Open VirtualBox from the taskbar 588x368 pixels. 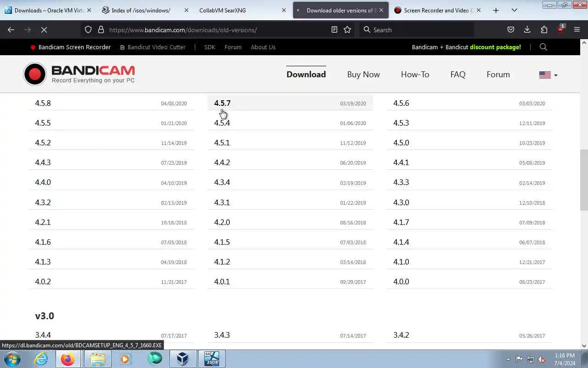point(183,359)
